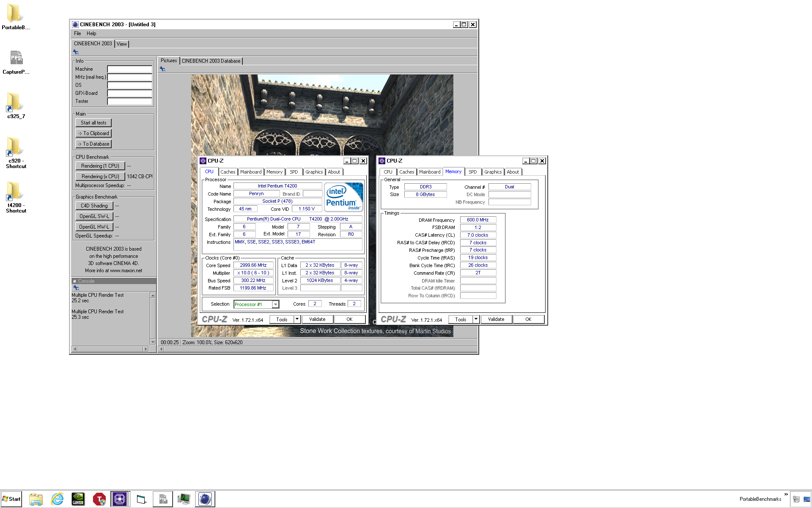This screenshot has height=508, width=812.
Task: Click the Start all tests button
Action: pyautogui.click(x=93, y=123)
